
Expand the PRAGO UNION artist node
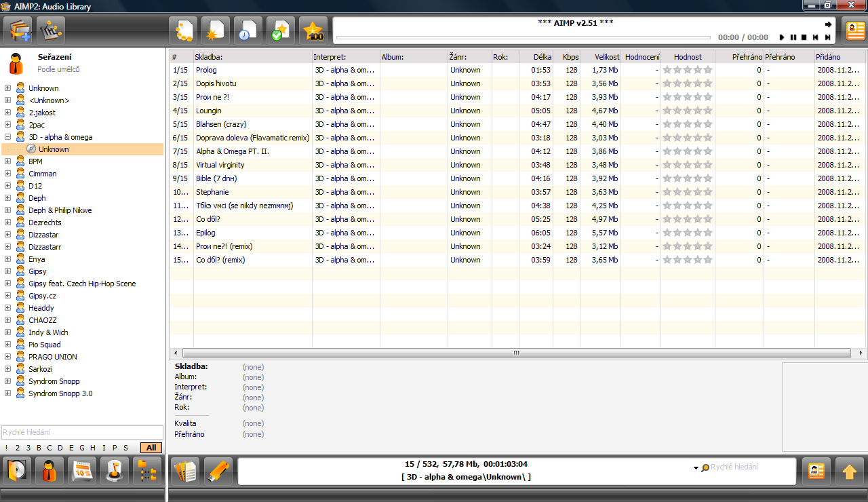[x=8, y=357]
